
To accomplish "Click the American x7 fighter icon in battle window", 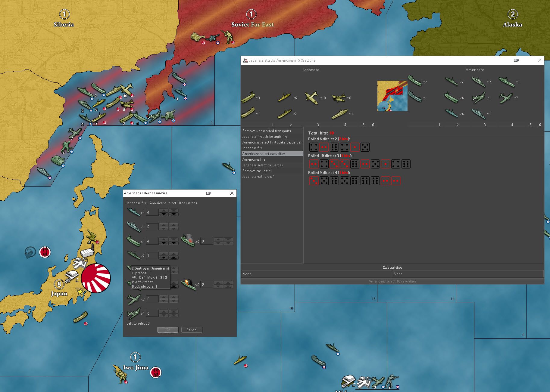I will 506,98.
